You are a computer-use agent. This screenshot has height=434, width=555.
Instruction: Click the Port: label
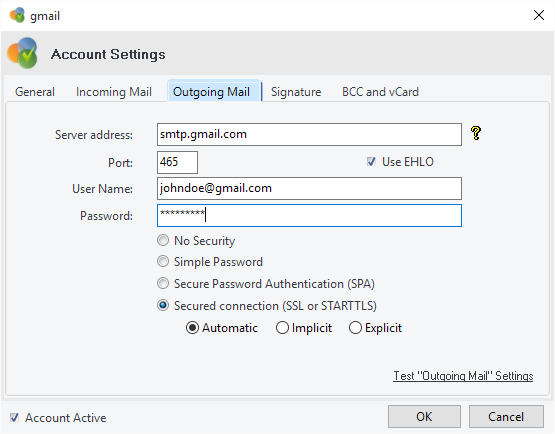120,163
